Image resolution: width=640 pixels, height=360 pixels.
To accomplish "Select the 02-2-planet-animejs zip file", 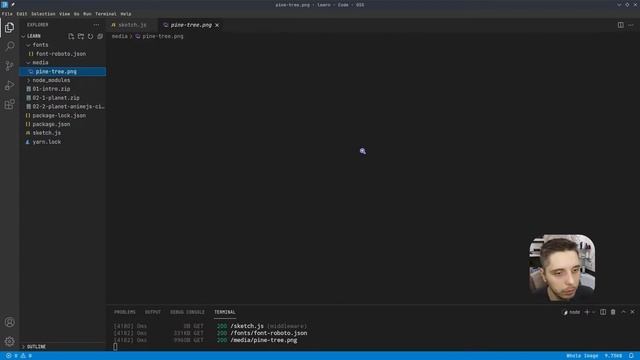I will (x=62, y=107).
